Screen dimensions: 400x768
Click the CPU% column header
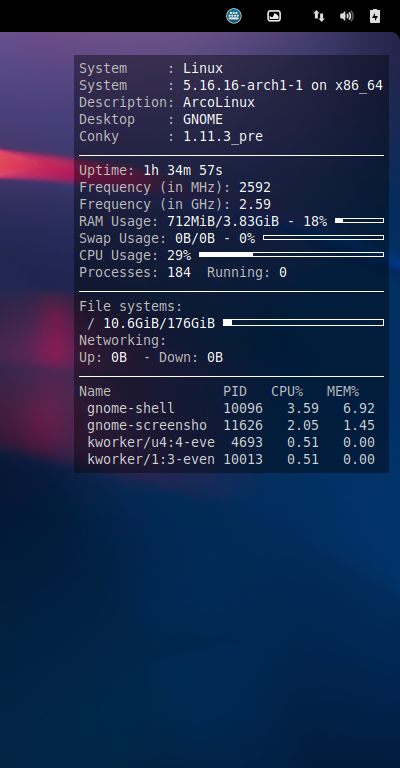click(287, 391)
